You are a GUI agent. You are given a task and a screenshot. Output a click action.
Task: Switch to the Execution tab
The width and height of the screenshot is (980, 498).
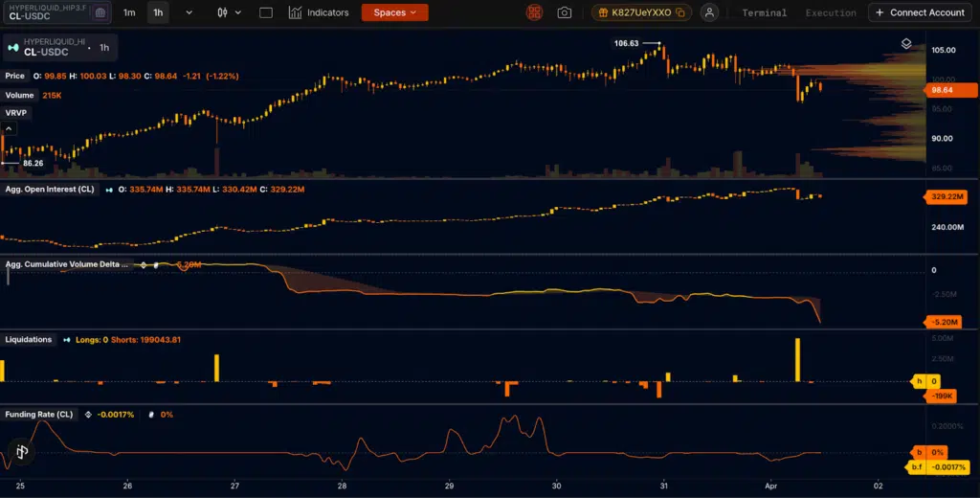(x=830, y=12)
